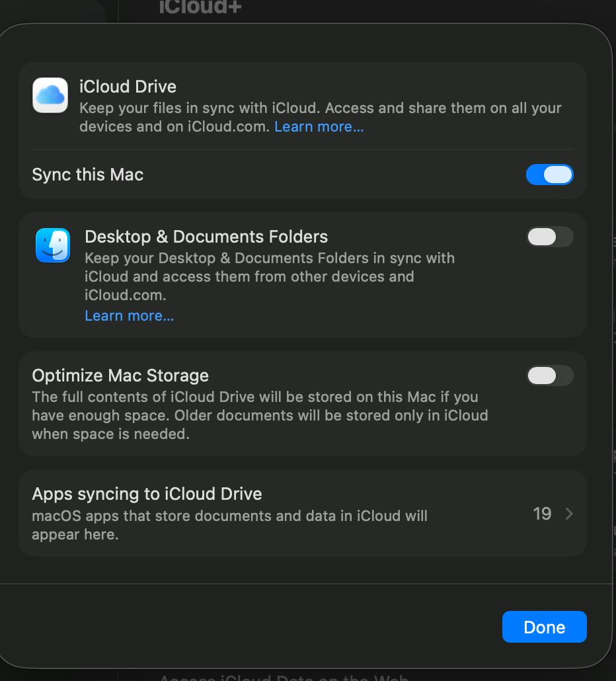Click the 'The full contents of iCloud Drive' description
The height and width of the screenshot is (681, 616).
coord(260,415)
